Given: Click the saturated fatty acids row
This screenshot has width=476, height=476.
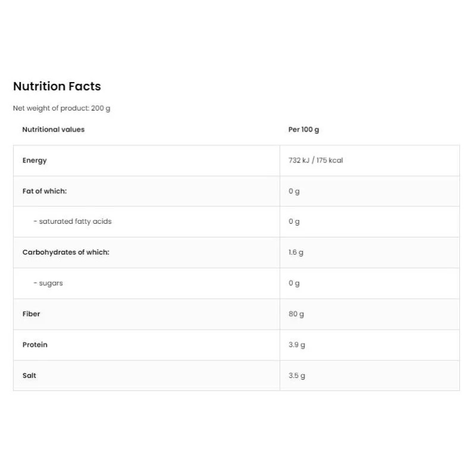Looking at the screenshot, I should coord(73,221).
